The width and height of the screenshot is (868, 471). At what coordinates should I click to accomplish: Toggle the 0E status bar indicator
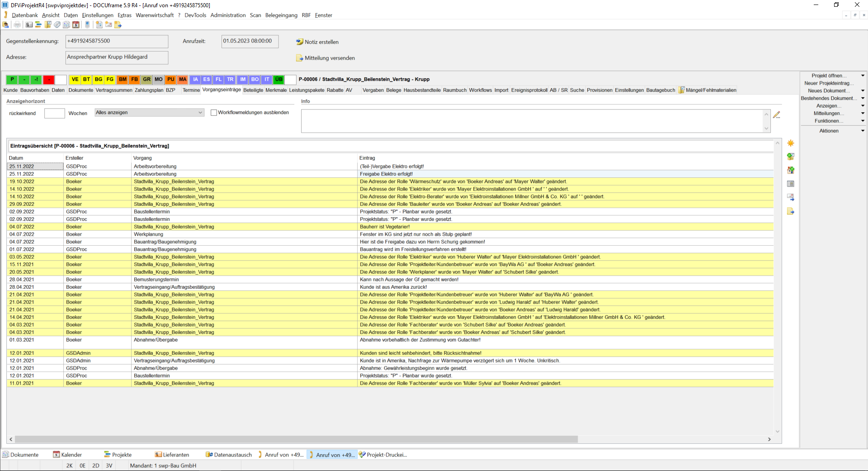pyautogui.click(x=83, y=466)
